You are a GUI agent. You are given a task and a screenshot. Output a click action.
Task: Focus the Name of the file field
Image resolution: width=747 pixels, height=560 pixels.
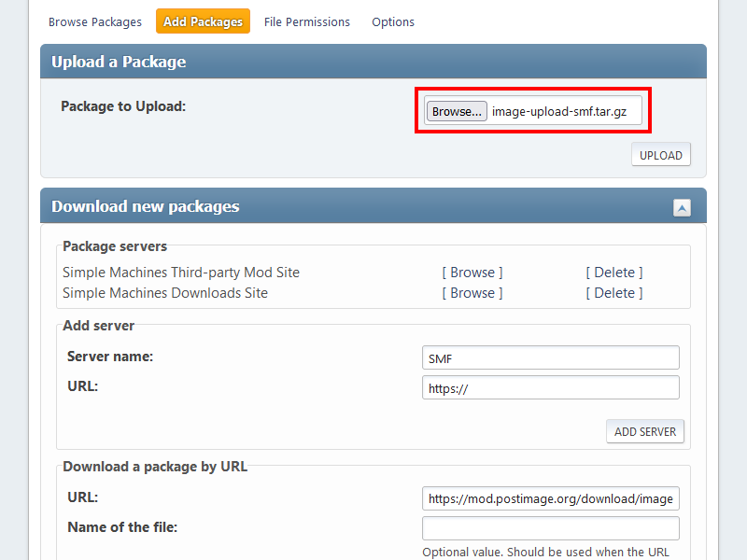(x=550, y=528)
